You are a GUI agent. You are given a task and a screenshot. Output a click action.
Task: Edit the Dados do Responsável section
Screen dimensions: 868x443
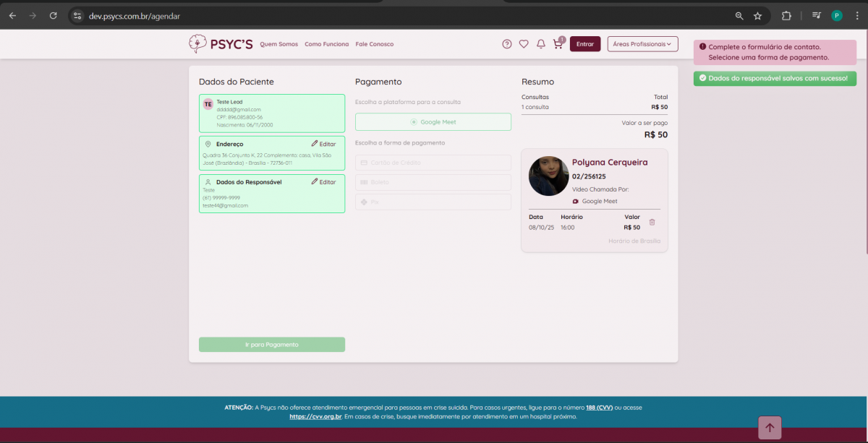[323, 182]
